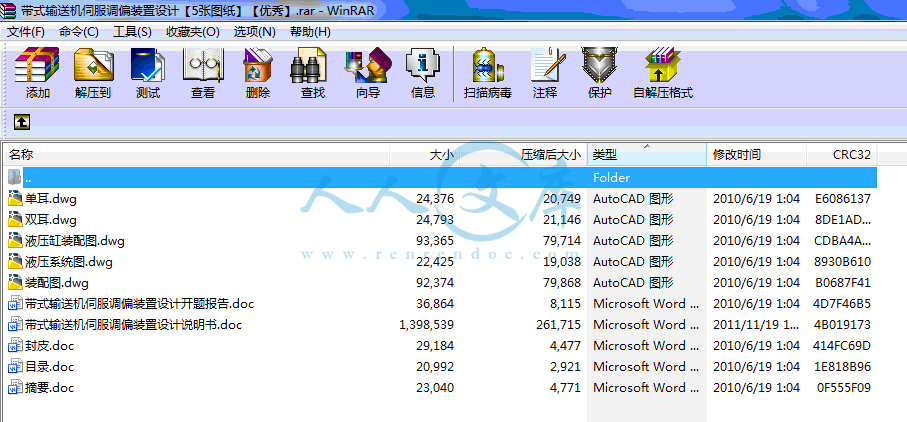Launch the 向导 (Wizard) toolbar icon
Screen dimensions: 907x422
[368, 65]
